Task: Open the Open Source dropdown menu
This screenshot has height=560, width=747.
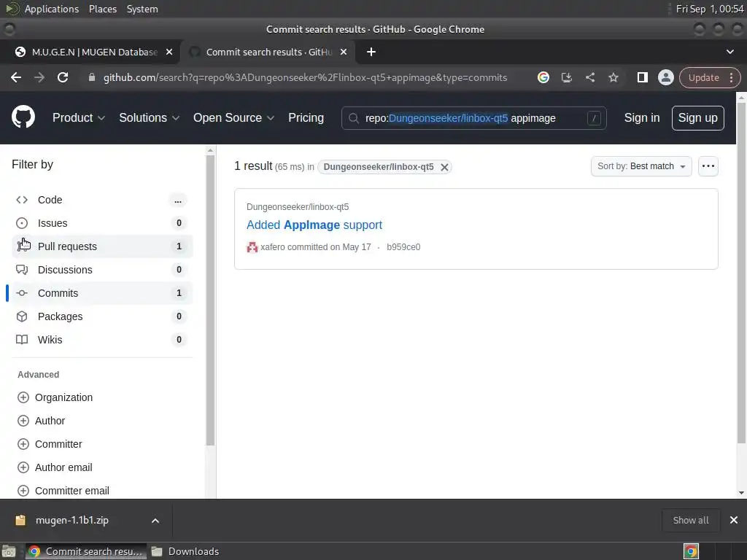Action: tap(233, 117)
